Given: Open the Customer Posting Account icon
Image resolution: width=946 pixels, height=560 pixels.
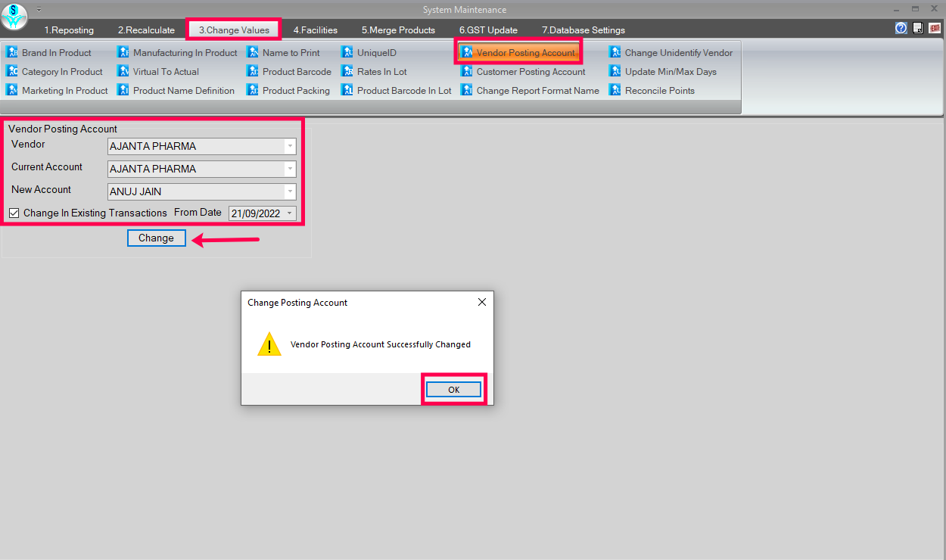Looking at the screenshot, I should (467, 72).
